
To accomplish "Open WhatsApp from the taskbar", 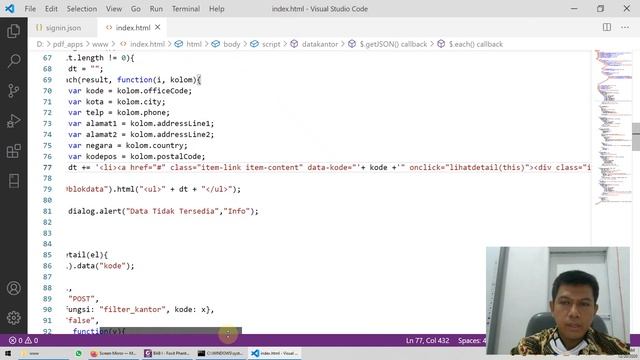I will point(78,353).
